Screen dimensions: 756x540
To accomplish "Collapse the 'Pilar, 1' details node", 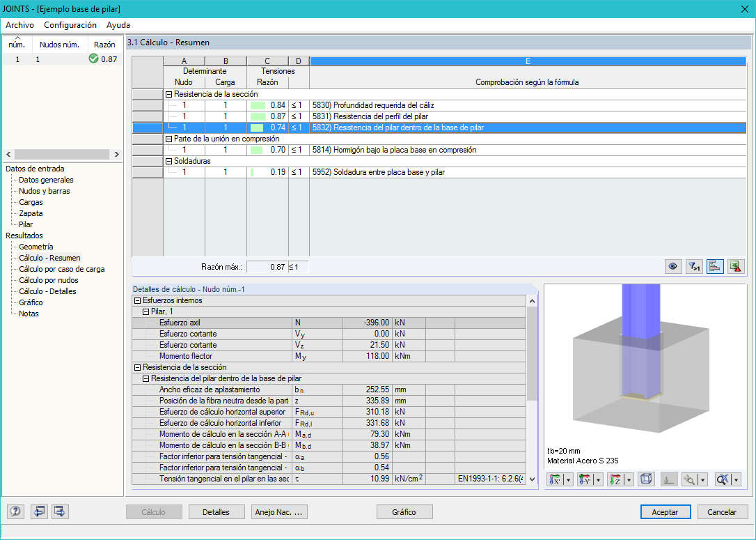I will (145, 311).
